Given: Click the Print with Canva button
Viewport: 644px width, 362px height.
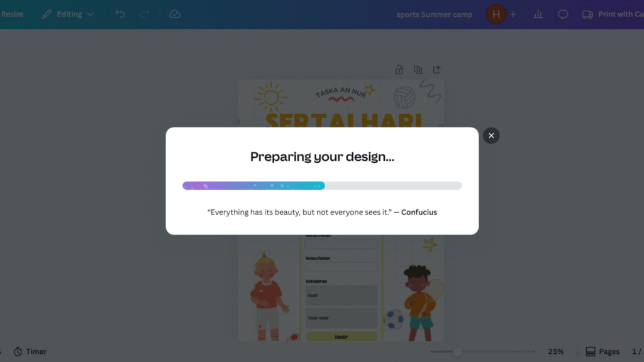Looking at the screenshot, I should click(x=609, y=14).
